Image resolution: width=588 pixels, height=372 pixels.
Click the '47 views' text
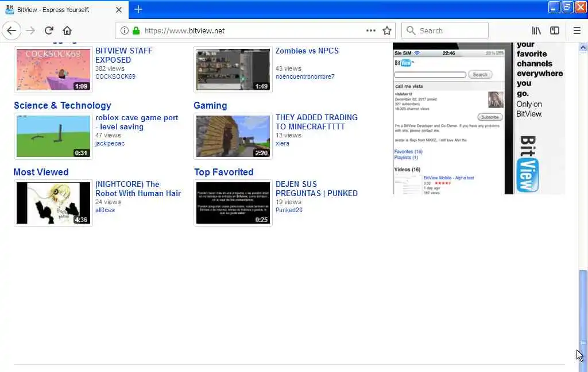[x=108, y=135]
